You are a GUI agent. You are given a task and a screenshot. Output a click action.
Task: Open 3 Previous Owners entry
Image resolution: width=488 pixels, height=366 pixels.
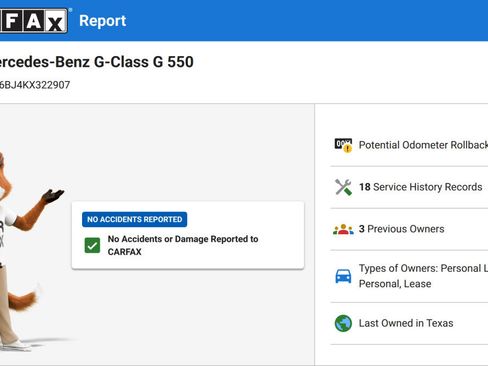click(x=402, y=229)
